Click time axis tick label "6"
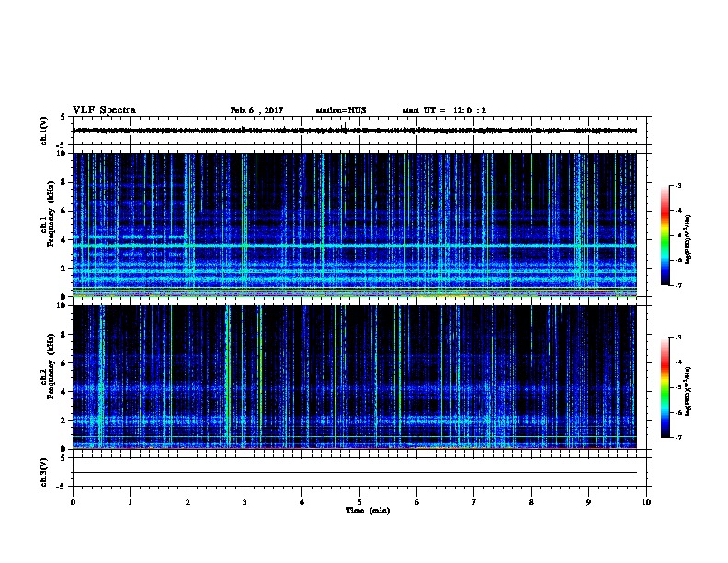 tap(417, 501)
